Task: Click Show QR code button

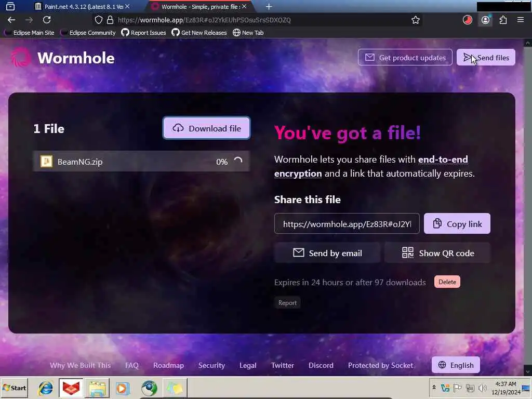Action: click(437, 253)
